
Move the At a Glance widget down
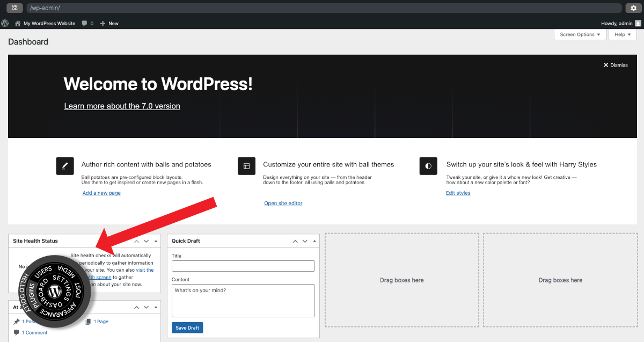click(x=147, y=308)
